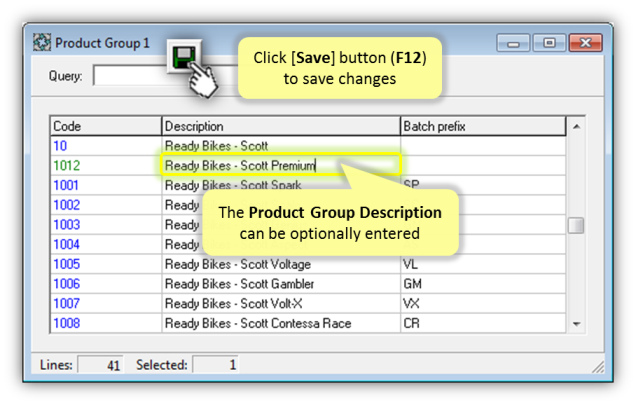Image resolution: width=636 pixels, height=405 pixels.
Task: Select code 1012 cell
Action: pos(106,166)
